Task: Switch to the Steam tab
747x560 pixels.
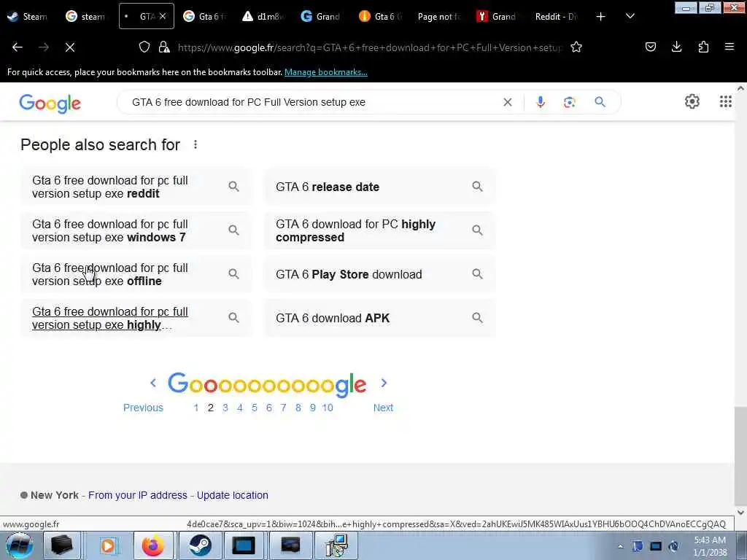Action: coord(28,17)
